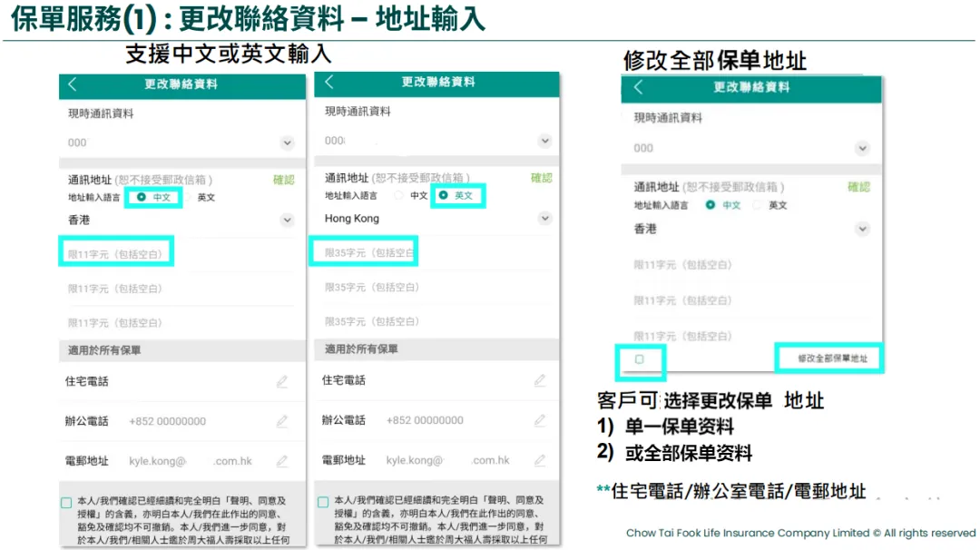Edit 辦公電話 via pencil icon in left screen
980x550 pixels.
click(282, 421)
